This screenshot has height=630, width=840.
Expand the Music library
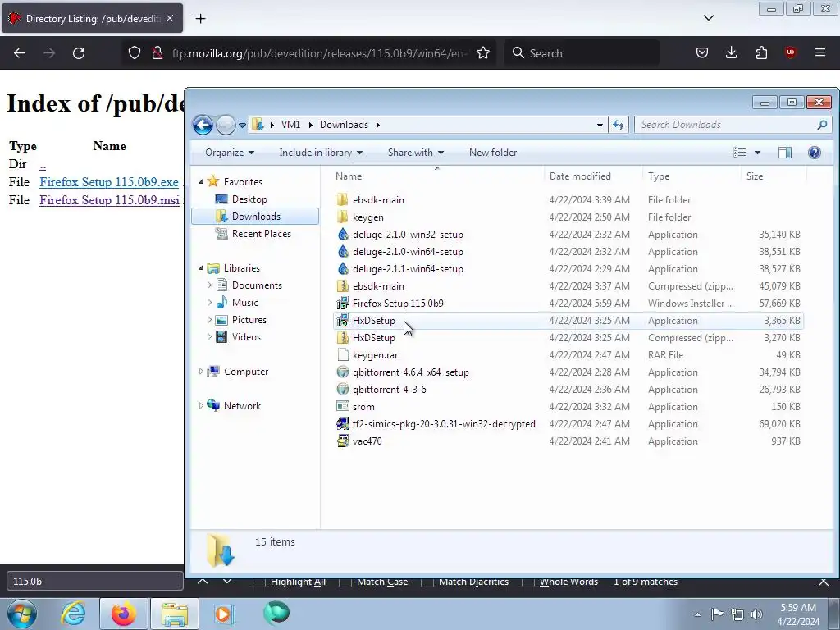pos(209,302)
